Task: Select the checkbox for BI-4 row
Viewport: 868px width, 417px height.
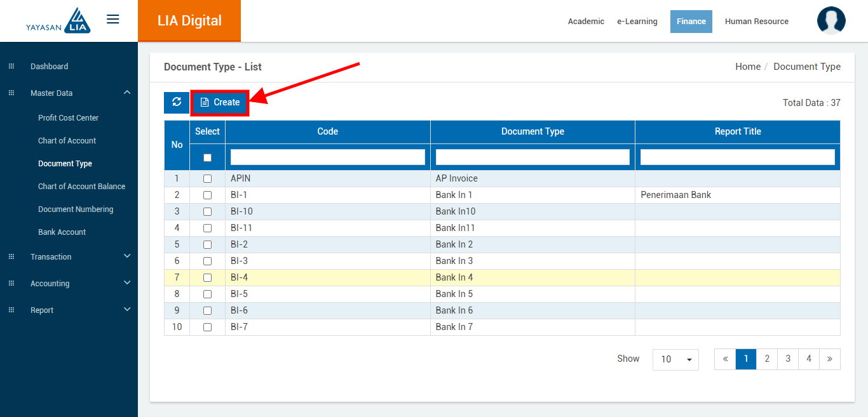Action: pyautogui.click(x=207, y=278)
